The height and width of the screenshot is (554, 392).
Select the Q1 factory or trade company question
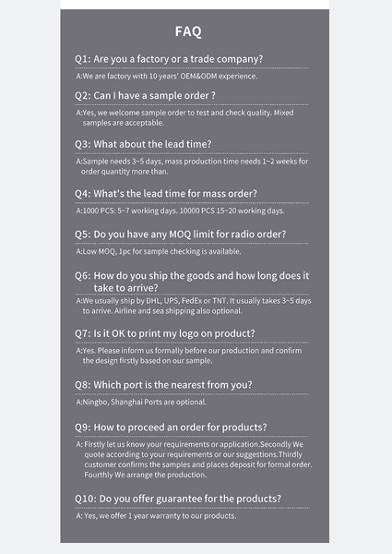169,59
